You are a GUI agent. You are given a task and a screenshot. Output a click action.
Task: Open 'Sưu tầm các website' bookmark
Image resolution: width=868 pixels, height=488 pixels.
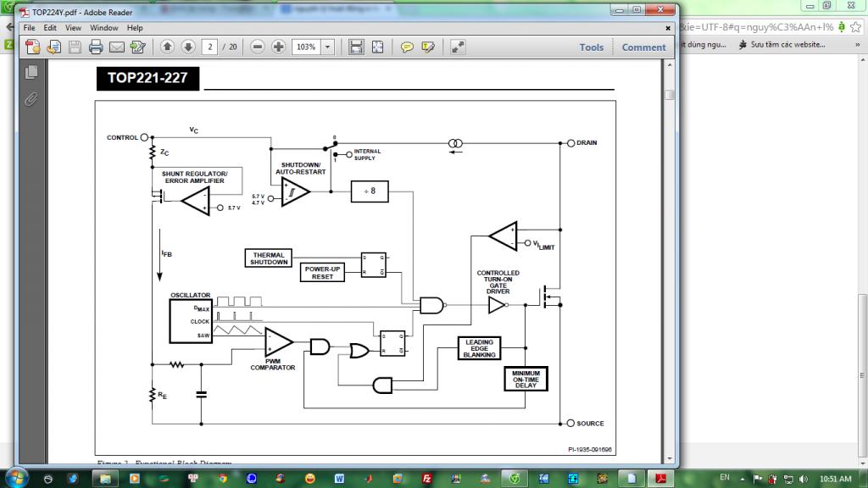point(782,45)
